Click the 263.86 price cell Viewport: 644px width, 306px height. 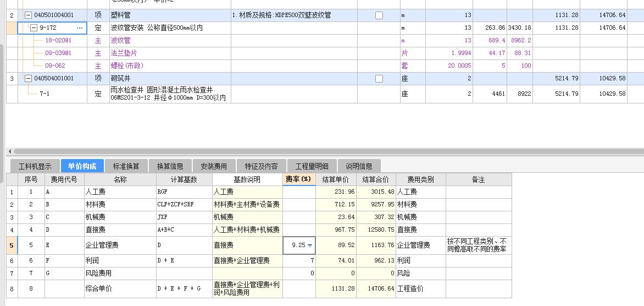[x=490, y=28]
